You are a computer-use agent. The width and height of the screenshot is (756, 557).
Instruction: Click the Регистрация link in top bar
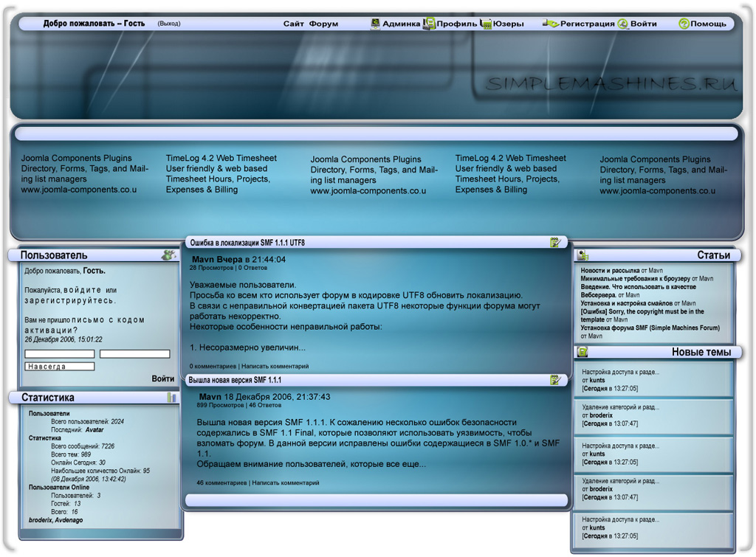point(587,24)
